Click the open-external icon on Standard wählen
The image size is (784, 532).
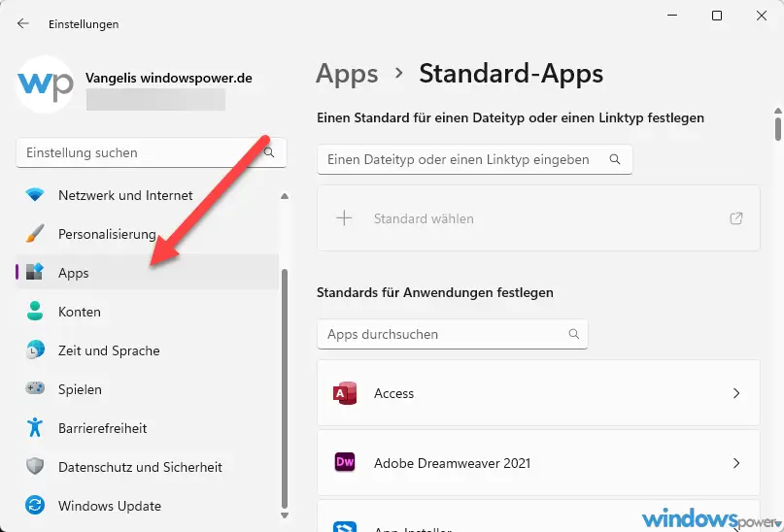coord(736,218)
